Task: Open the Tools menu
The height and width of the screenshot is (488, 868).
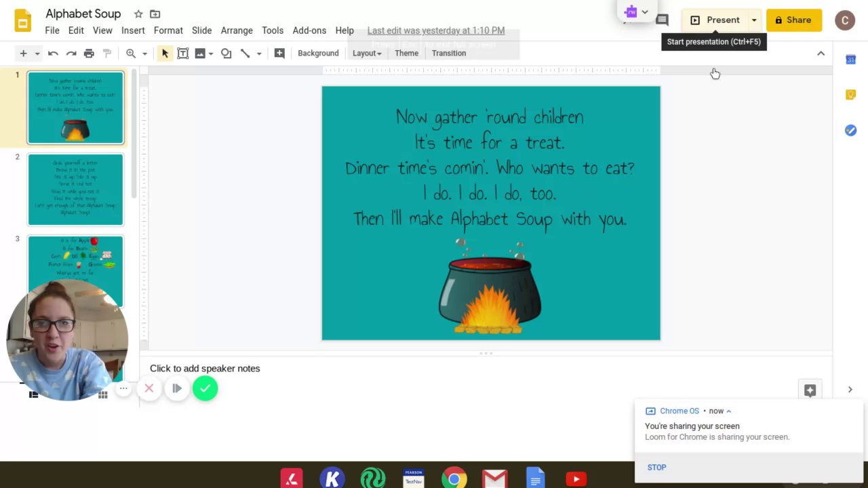Action: 273,30
